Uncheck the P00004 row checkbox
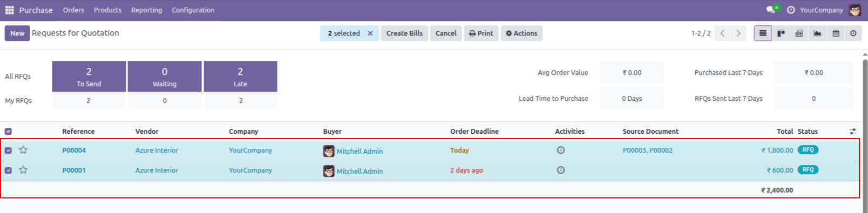This screenshot has width=868, height=213. (x=8, y=150)
